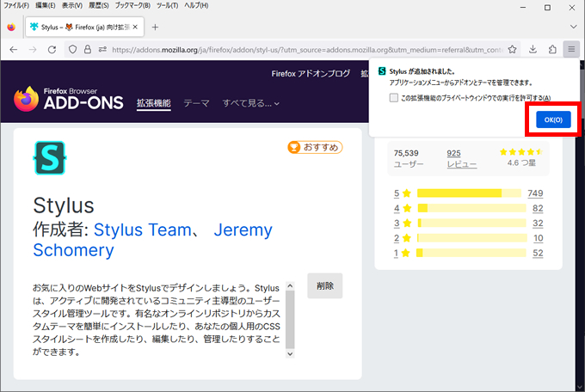Click the おすすめ recommended badge
Image resolution: width=585 pixels, height=392 pixels.
click(315, 147)
